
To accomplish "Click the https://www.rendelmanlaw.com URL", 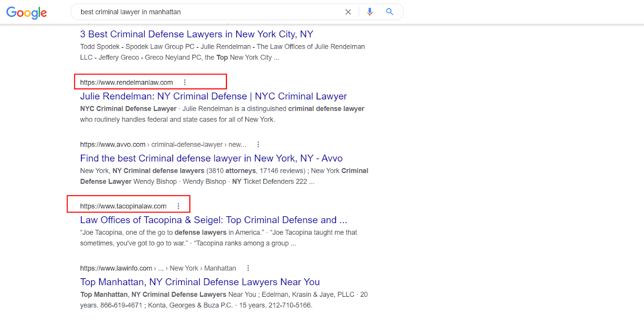I will coord(126,82).
